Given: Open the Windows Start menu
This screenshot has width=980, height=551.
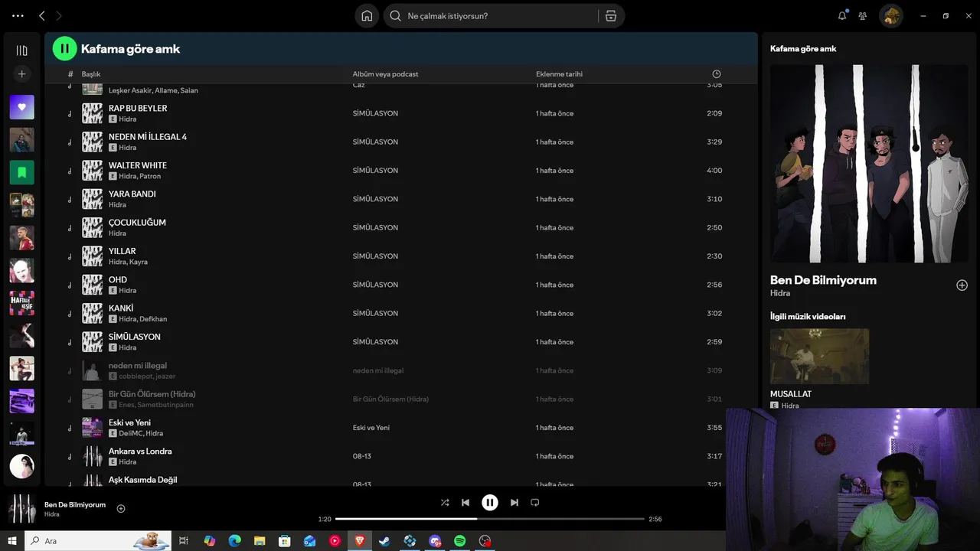Looking at the screenshot, I should (12, 541).
